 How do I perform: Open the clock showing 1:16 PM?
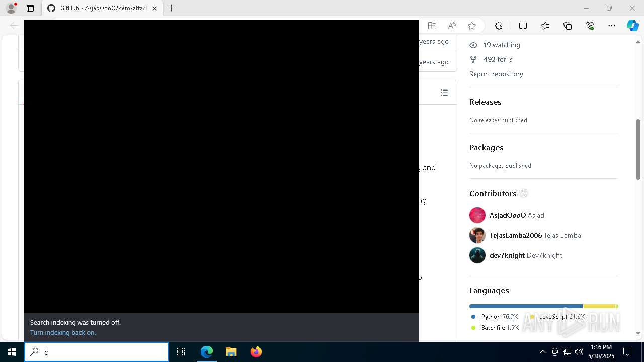pos(601,352)
